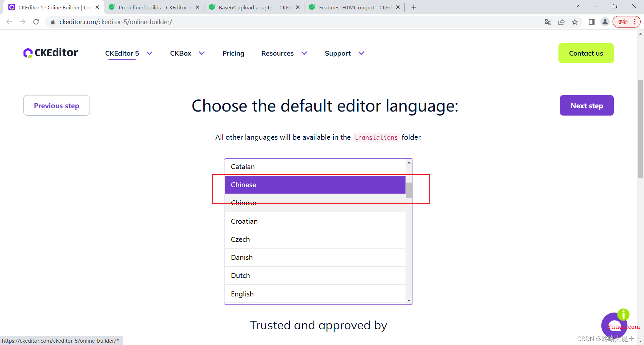Select English language
The height and width of the screenshot is (345, 644).
pyautogui.click(x=315, y=294)
